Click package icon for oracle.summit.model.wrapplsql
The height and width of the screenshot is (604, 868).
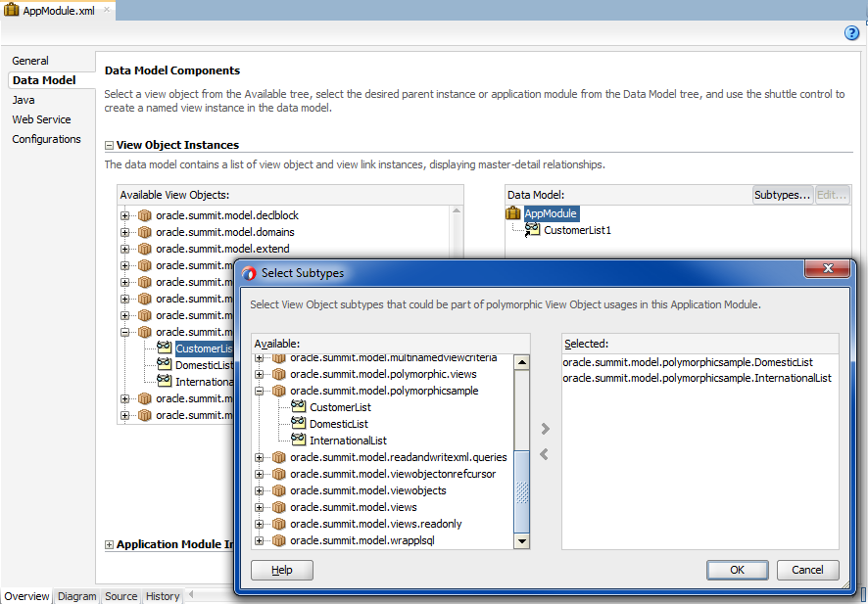click(x=278, y=539)
